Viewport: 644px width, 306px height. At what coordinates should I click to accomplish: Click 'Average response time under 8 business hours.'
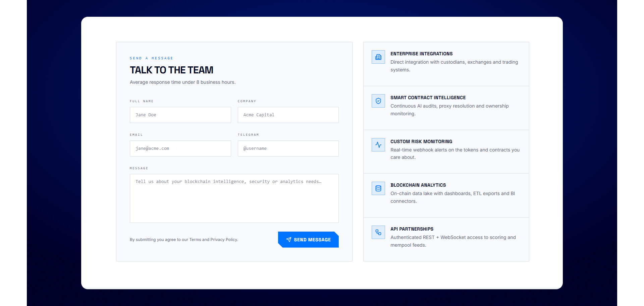point(183,82)
